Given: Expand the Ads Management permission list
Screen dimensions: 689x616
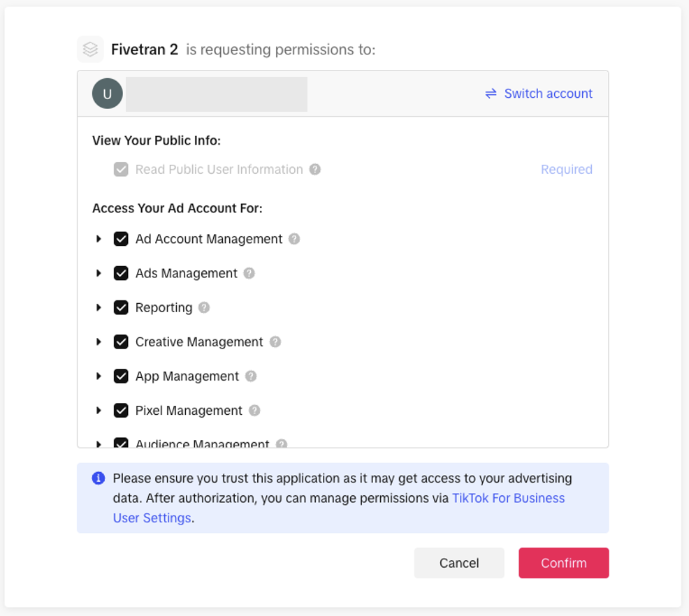Looking at the screenshot, I should pyautogui.click(x=99, y=273).
